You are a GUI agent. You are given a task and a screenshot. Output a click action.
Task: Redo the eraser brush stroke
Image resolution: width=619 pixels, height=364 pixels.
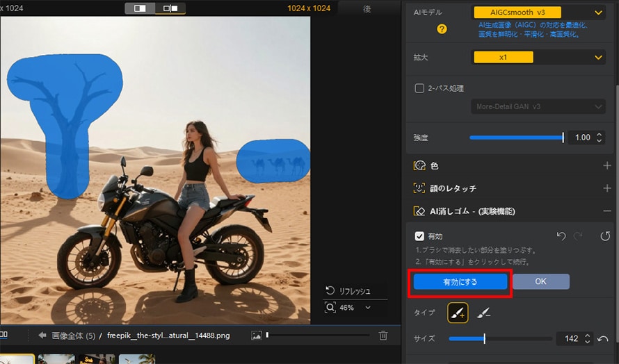tap(578, 235)
